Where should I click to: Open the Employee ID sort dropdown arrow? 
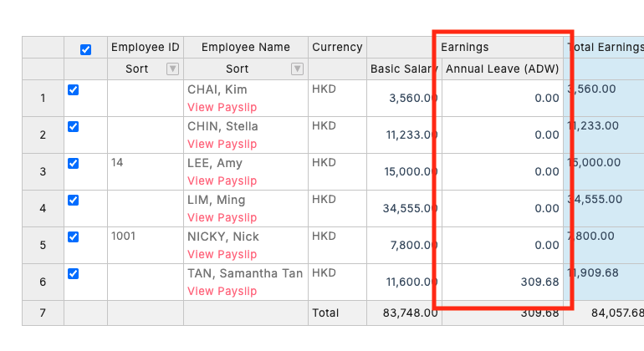point(172,69)
